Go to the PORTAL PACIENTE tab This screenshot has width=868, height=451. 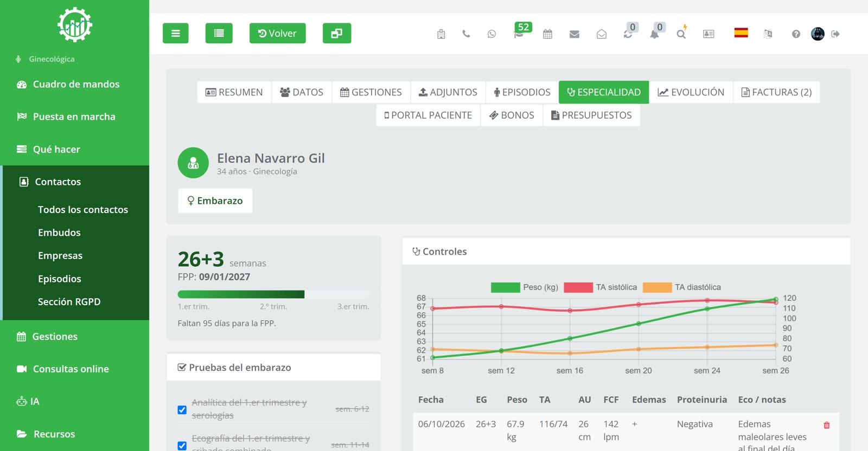pos(428,115)
